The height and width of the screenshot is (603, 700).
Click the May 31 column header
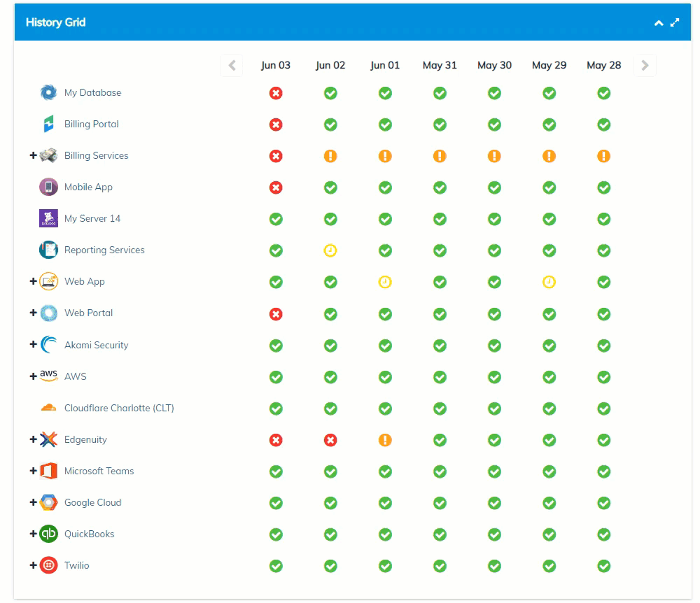pos(440,66)
